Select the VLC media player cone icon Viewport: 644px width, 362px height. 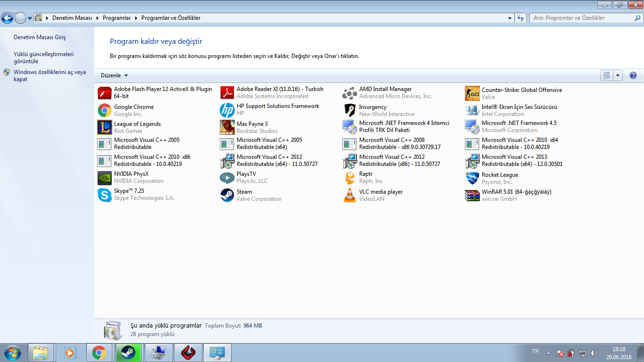[x=350, y=195]
